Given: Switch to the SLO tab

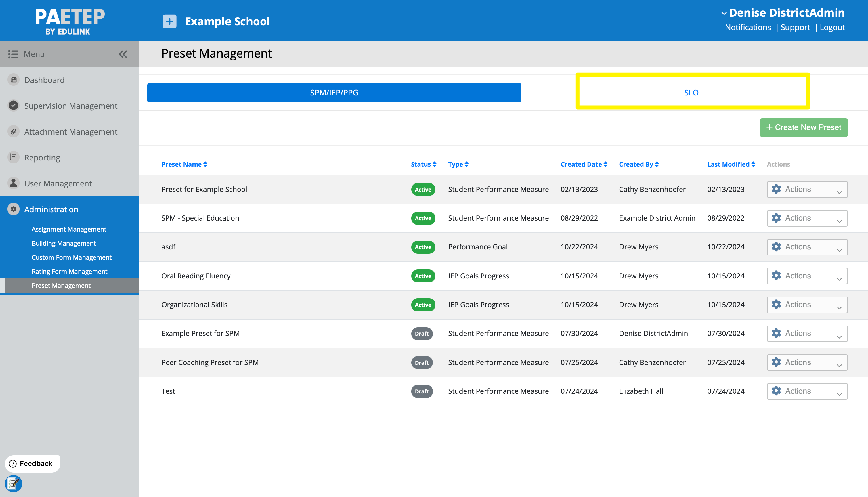Looking at the screenshot, I should [691, 93].
